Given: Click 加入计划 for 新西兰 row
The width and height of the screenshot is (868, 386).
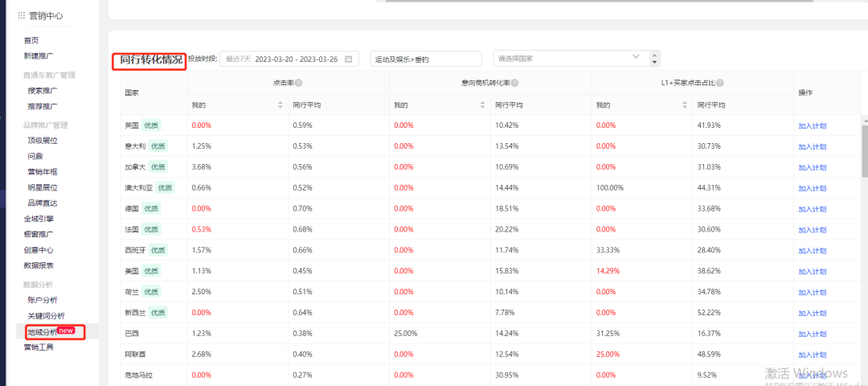Looking at the screenshot, I should 812,314.
